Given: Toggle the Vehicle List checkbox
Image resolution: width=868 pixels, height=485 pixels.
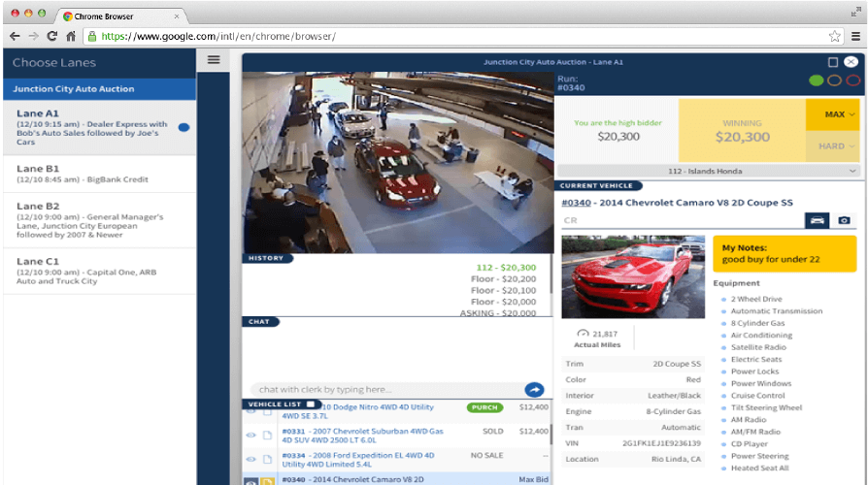Looking at the screenshot, I should click(x=311, y=404).
